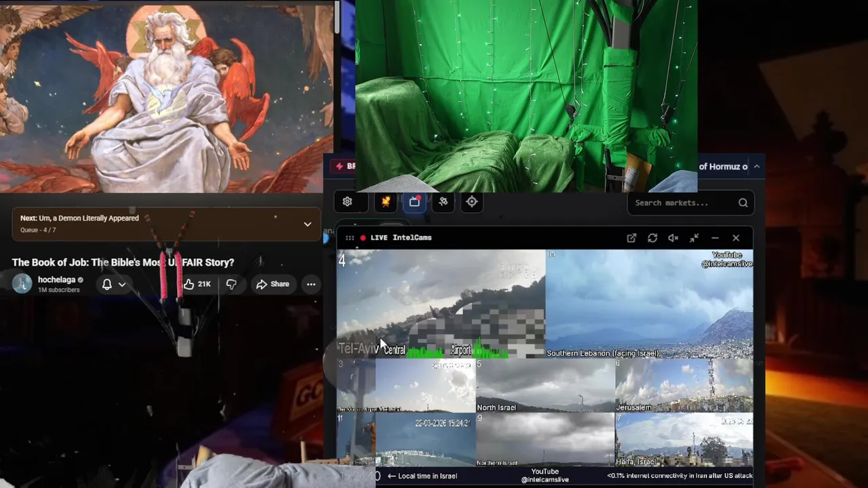The image size is (868, 488).
Task: Click the Local time in Israel label
Action: [427, 476]
